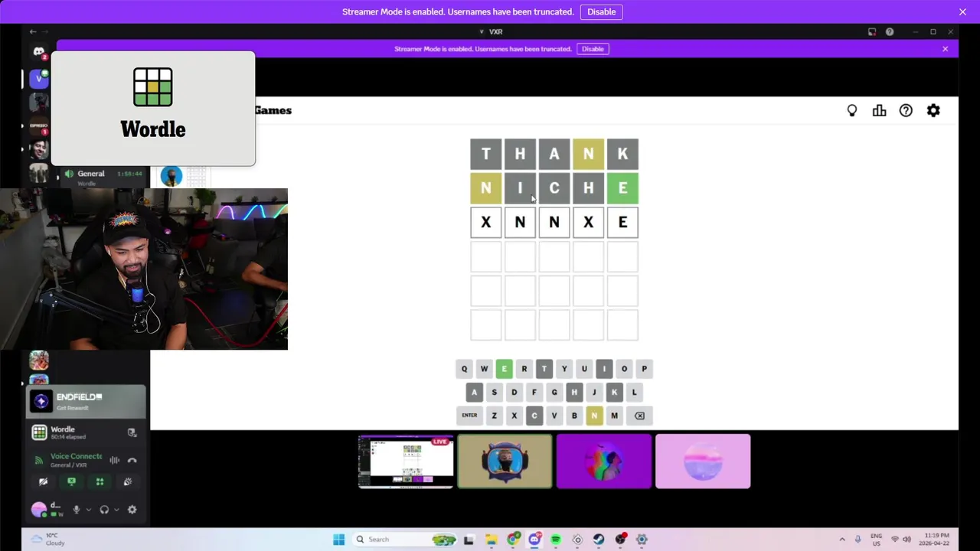
Task: Click the yellow N key on keyboard
Action: point(594,416)
